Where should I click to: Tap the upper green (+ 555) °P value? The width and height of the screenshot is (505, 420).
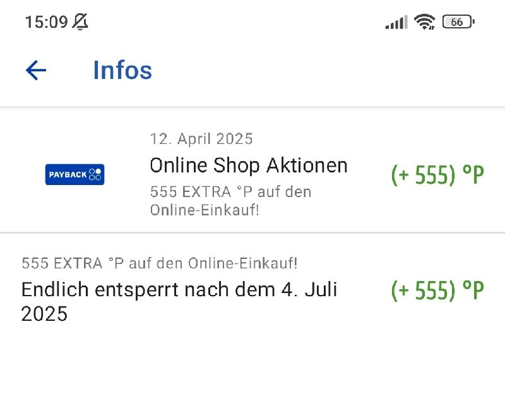[437, 175]
